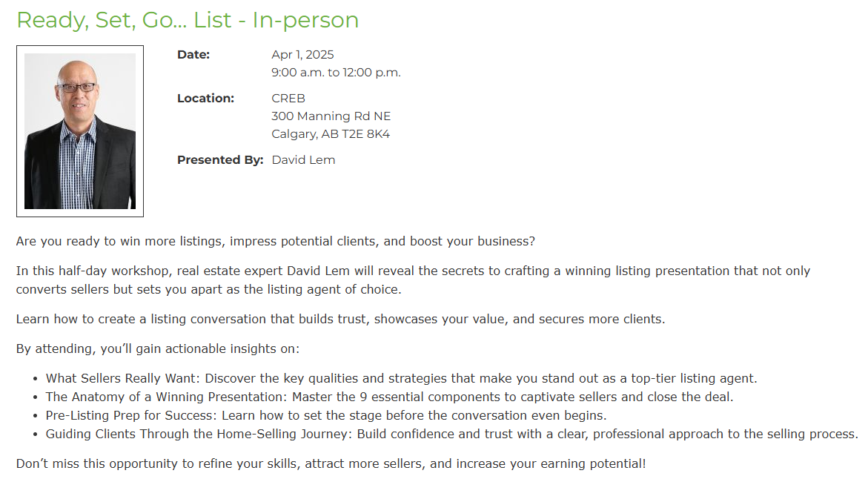The height and width of the screenshot is (479, 868).
Task: Click the 'In this half-day workshop' paragraph
Action: pos(413,280)
